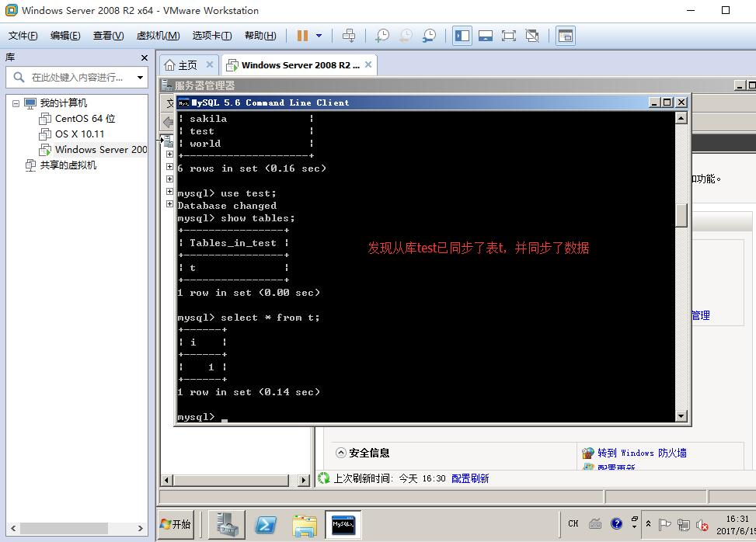Select the CentOS 64 位 virtual machine
This screenshot has width=756, height=542.
[85, 119]
